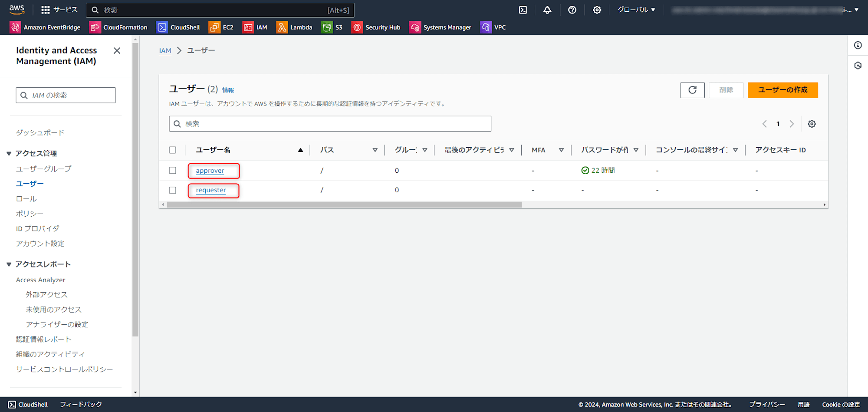Open 組織のアクティビティ in the sidebar

tap(50, 354)
